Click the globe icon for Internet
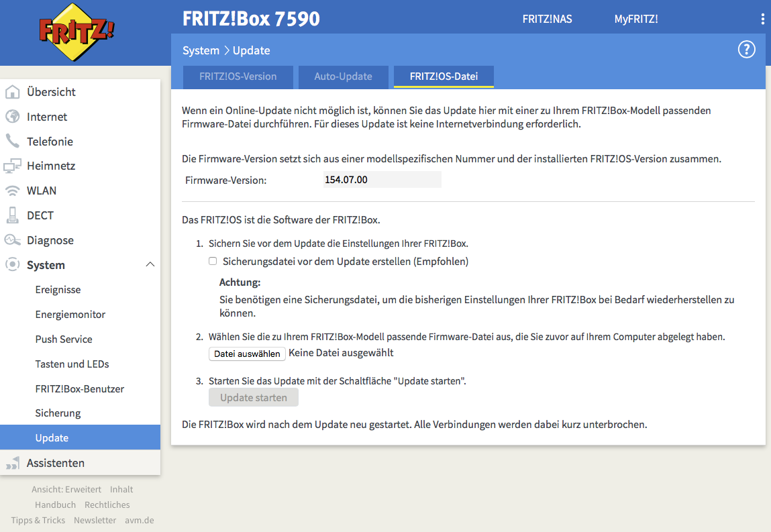This screenshot has width=771, height=532. point(12,117)
